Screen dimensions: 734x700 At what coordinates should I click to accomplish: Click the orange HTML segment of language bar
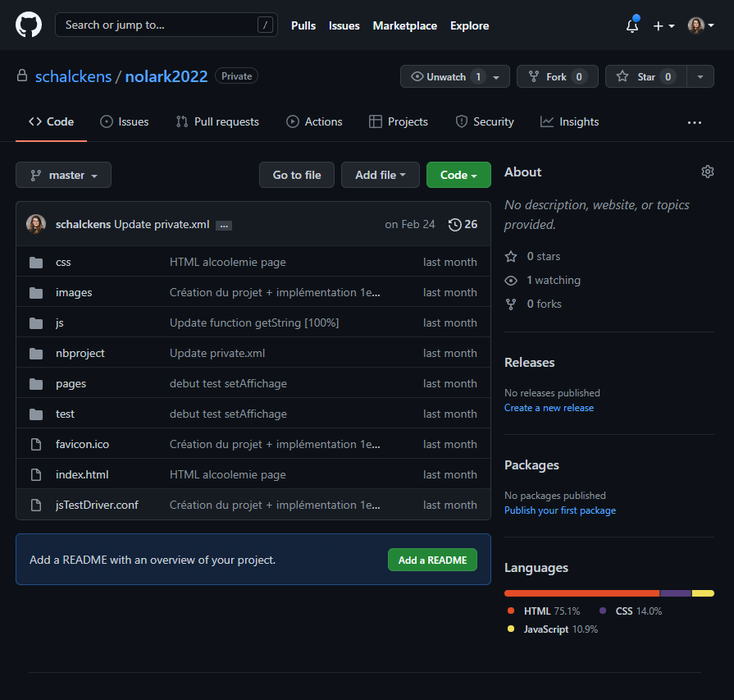tap(581, 593)
